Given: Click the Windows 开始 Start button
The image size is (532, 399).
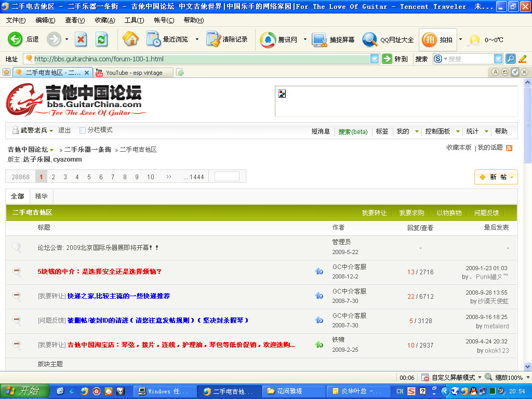Looking at the screenshot, I should (25, 391).
